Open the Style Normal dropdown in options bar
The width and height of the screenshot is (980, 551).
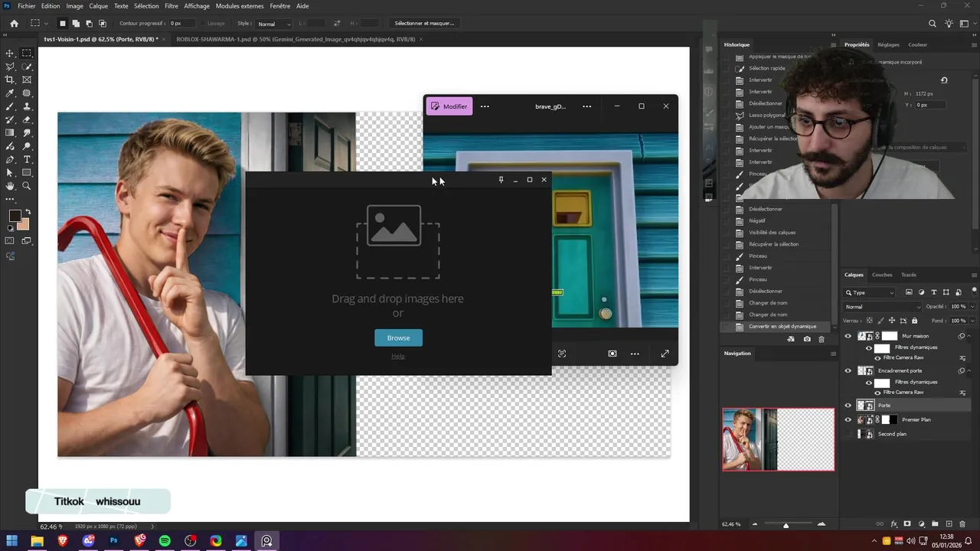click(x=274, y=24)
